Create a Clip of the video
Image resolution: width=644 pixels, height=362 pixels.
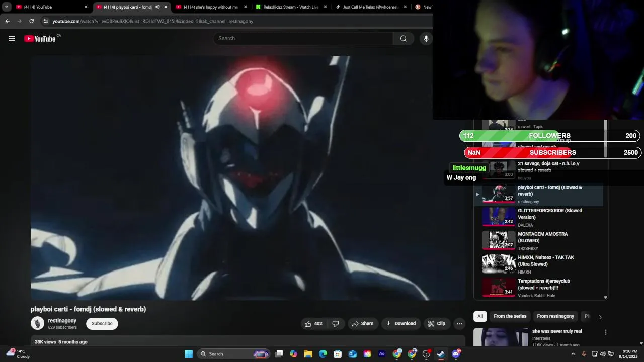click(x=437, y=324)
